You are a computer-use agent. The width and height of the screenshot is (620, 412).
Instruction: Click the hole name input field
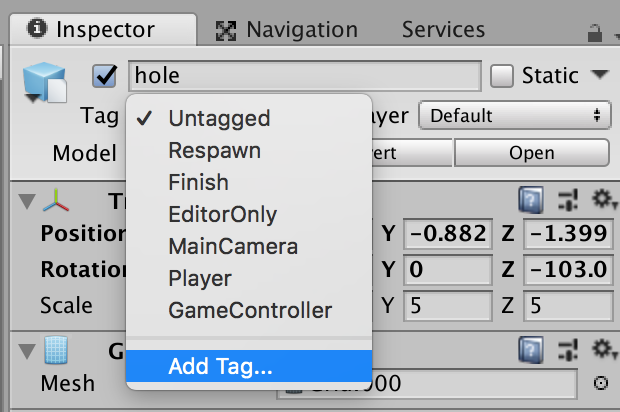(305, 76)
